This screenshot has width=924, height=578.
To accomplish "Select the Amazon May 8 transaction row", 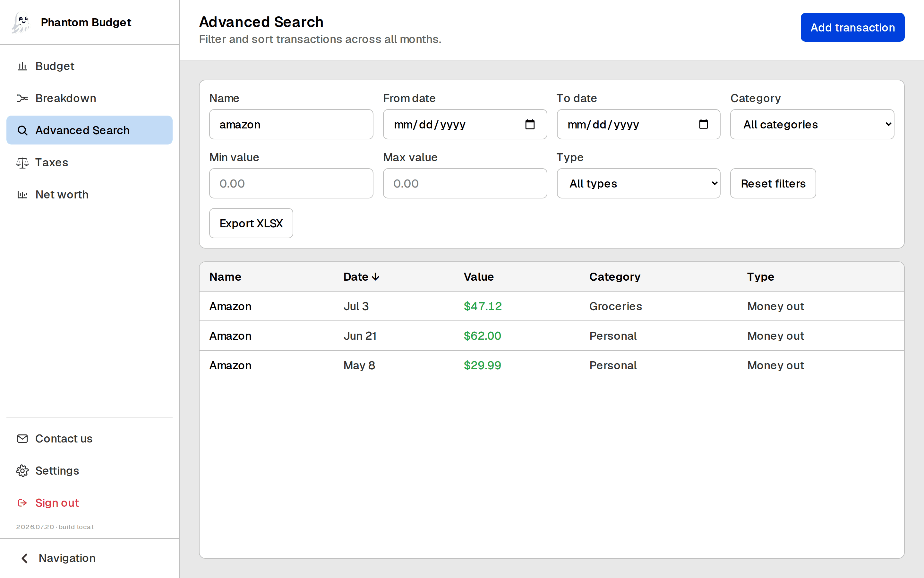I will pos(552,365).
